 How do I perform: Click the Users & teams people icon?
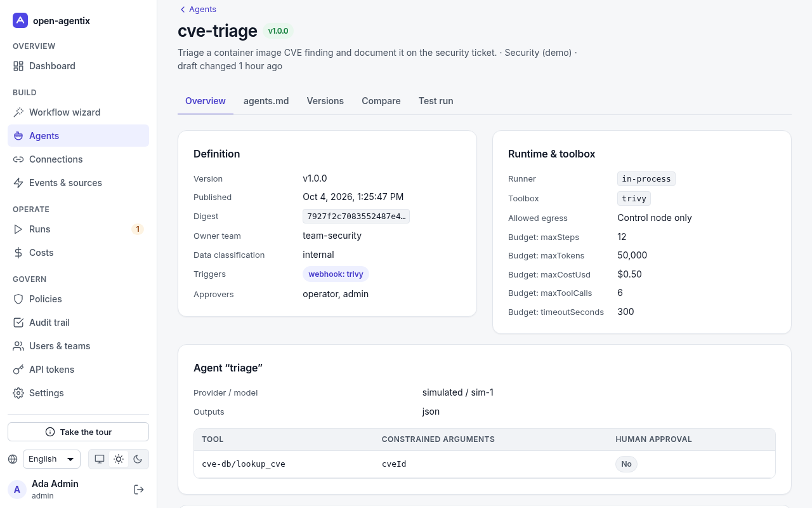[18, 346]
